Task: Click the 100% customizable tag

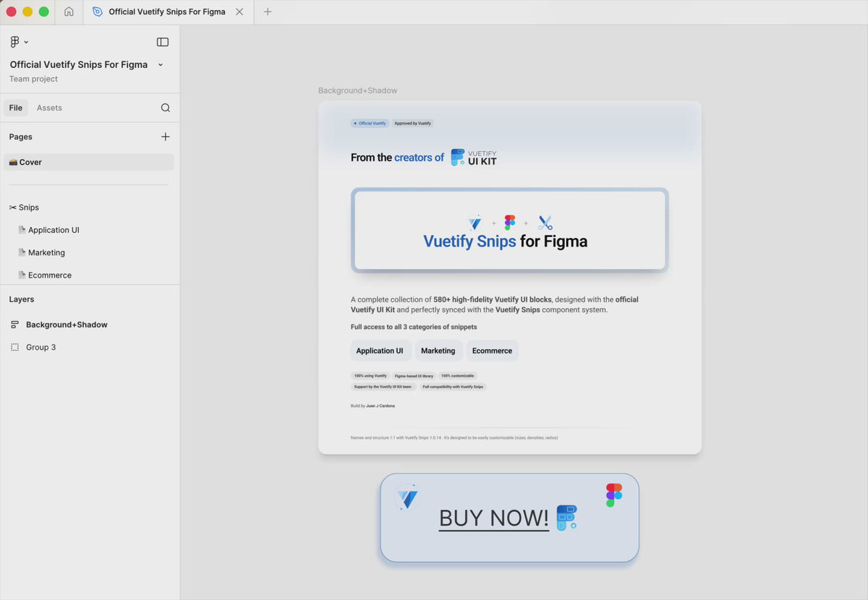Action: coord(458,376)
